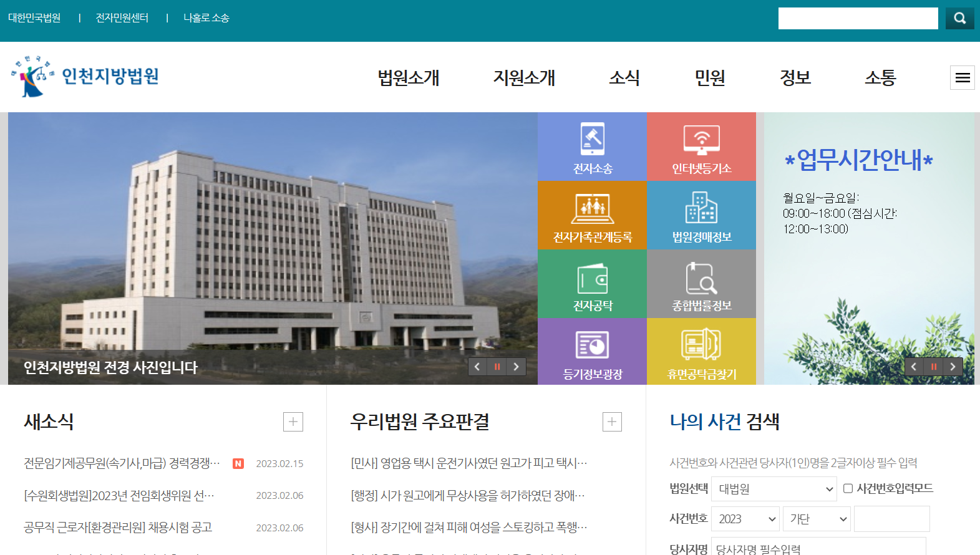Follow the 전자민원센터 top link
This screenshot has width=980, height=555.
(122, 18)
